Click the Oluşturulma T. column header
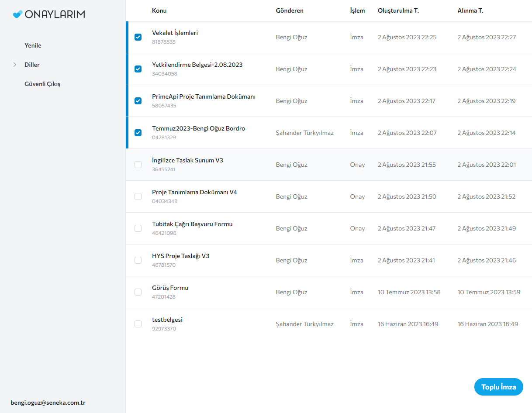The width and height of the screenshot is (532, 413). [398, 10]
